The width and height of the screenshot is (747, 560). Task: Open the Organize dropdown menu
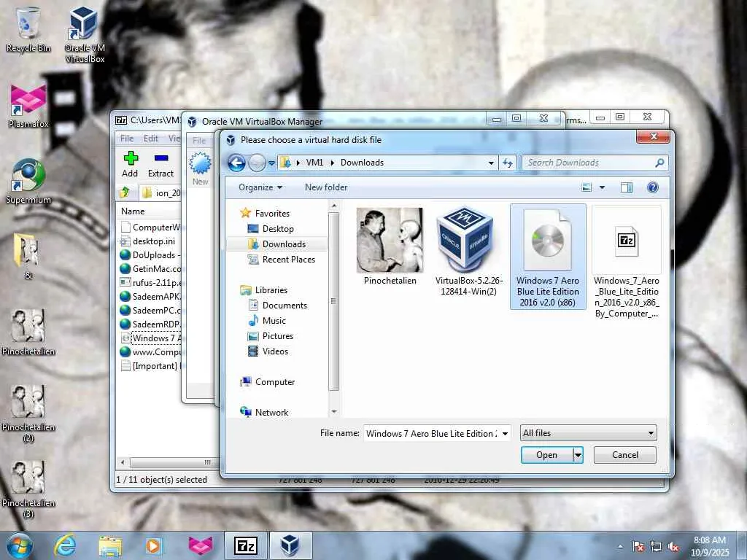coord(260,187)
